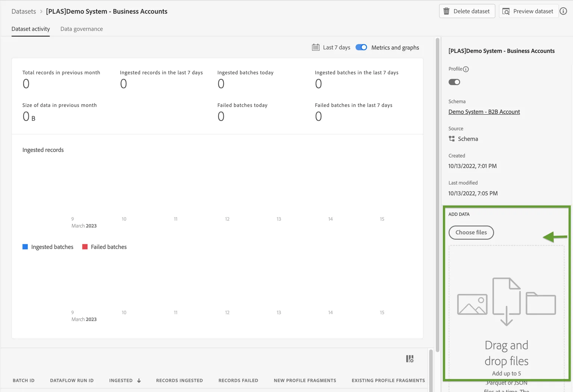Viewport: 573px width, 392px height.
Task: Open the Demo System - B2B Account schema link
Action: click(x=484, y=112)
